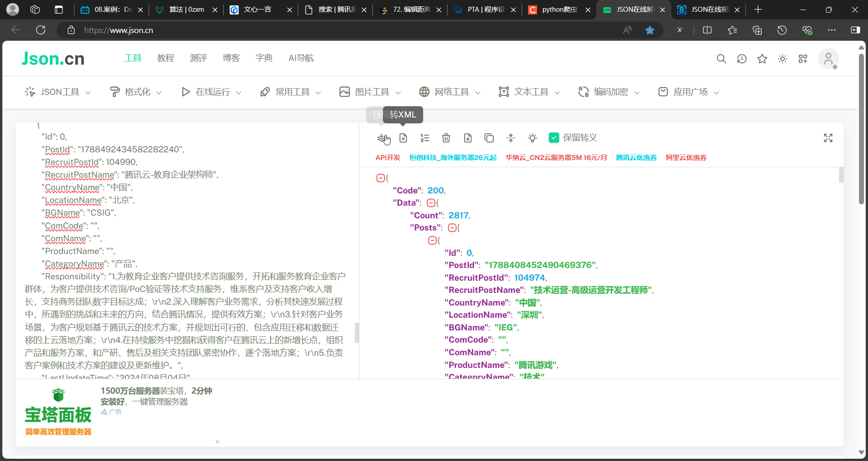Download the JSON result file
The width and height of the screenshot is (868, 461).
click(x=468, y=138)
